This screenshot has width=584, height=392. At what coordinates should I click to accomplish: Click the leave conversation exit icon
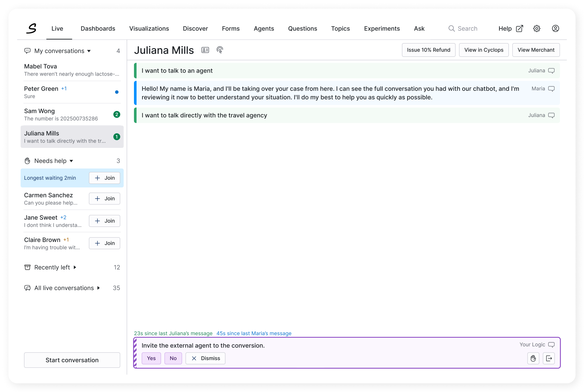tap(549, 358)
